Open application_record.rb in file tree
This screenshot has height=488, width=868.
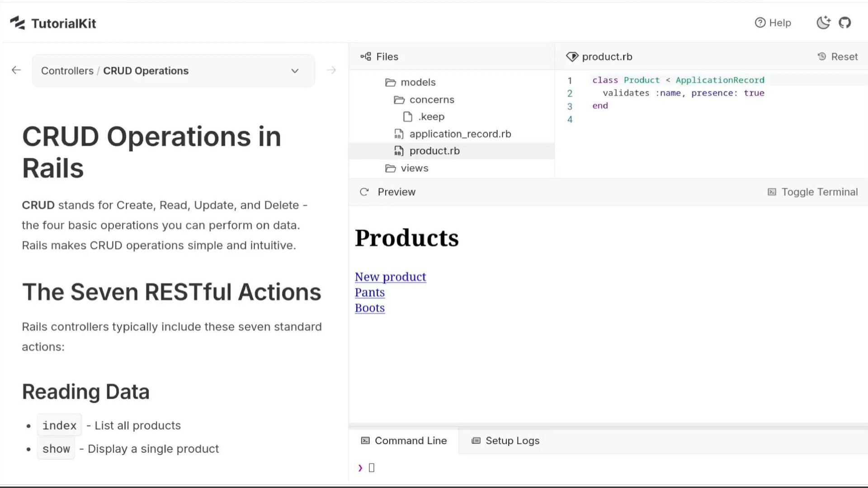point(460,134)
